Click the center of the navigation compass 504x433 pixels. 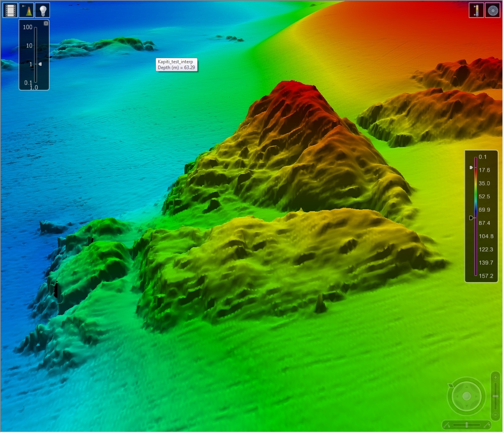(466, 396)
